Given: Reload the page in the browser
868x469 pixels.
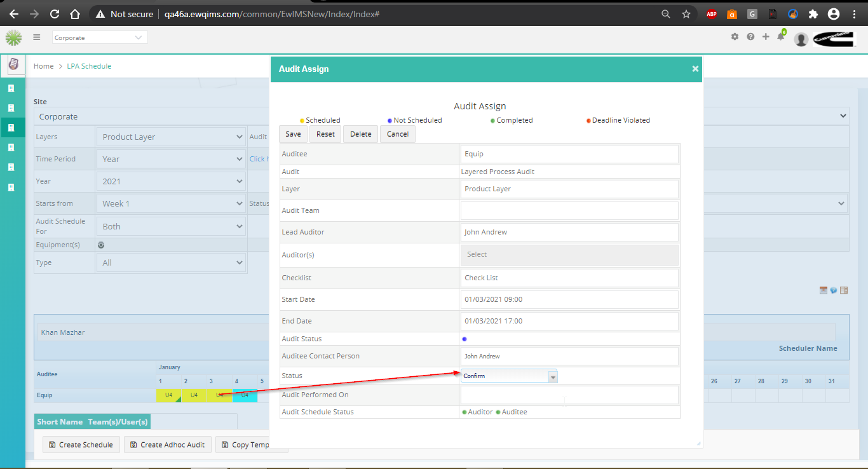Looking at the screenshot, I should 55,13.
